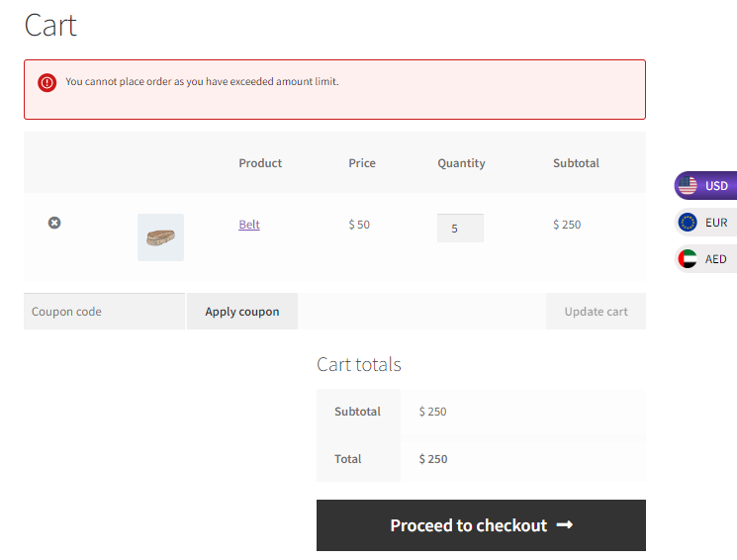Click the Proceed to checkout text

coord(469,525)
